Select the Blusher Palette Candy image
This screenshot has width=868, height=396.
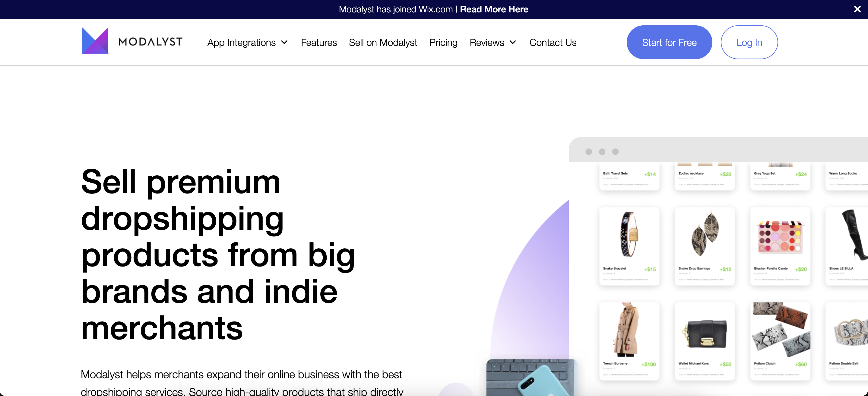tap(780, 237)
